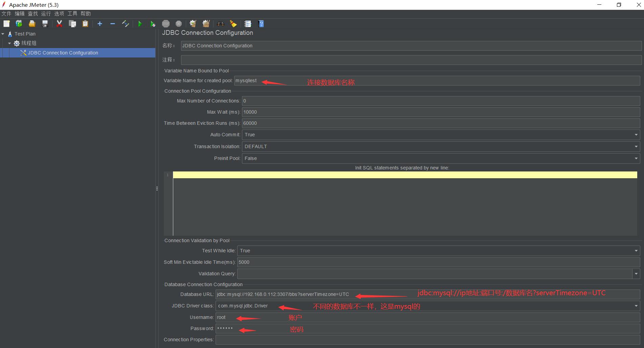Click the JMeter feather icon in title bar
This screenshot has height=348, width=644.
tap(4, 5)
